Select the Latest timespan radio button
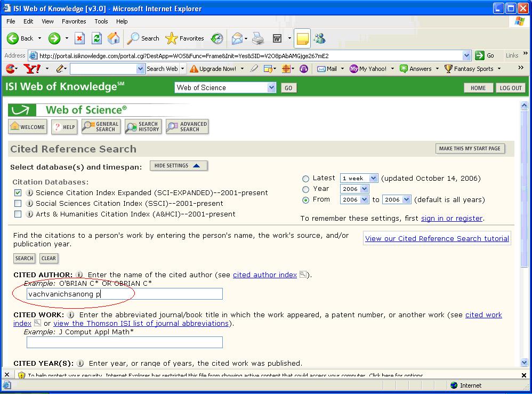The width and height of the screenshot is (532, 394). [x=305, y=179]
